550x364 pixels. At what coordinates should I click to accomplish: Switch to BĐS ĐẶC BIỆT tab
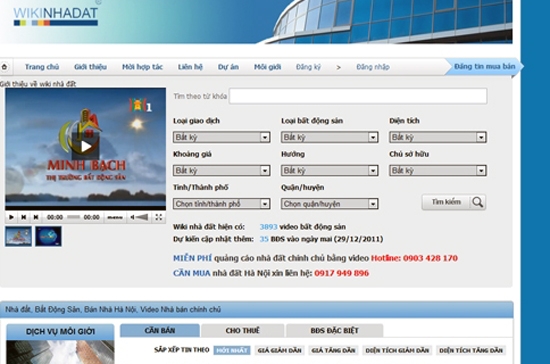click(x=334, y=330)
